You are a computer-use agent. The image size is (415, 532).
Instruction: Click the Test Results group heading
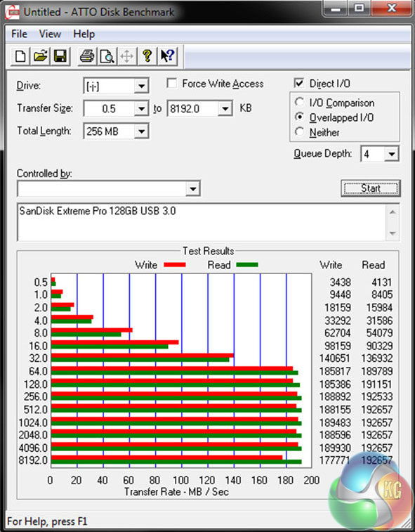coord(209,251)
